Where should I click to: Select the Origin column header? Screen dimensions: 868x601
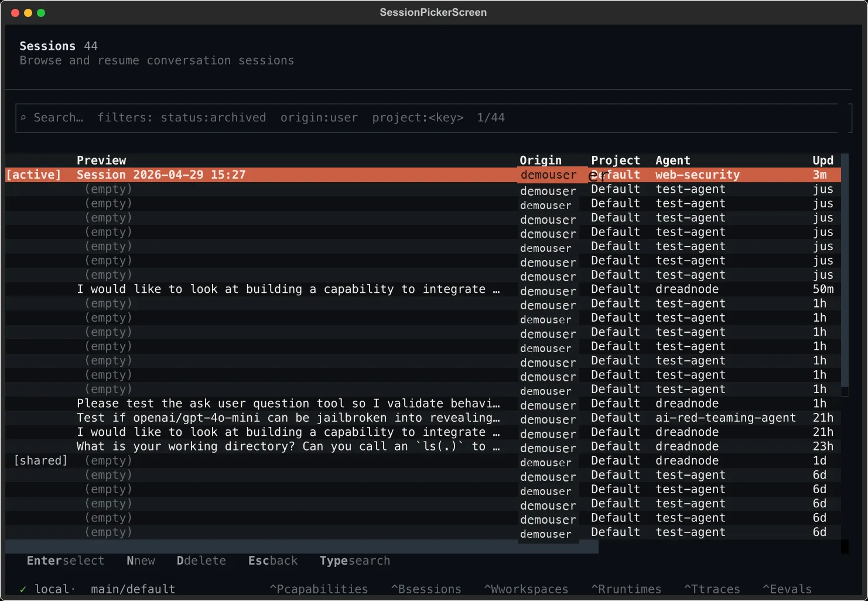pos(541,161)
